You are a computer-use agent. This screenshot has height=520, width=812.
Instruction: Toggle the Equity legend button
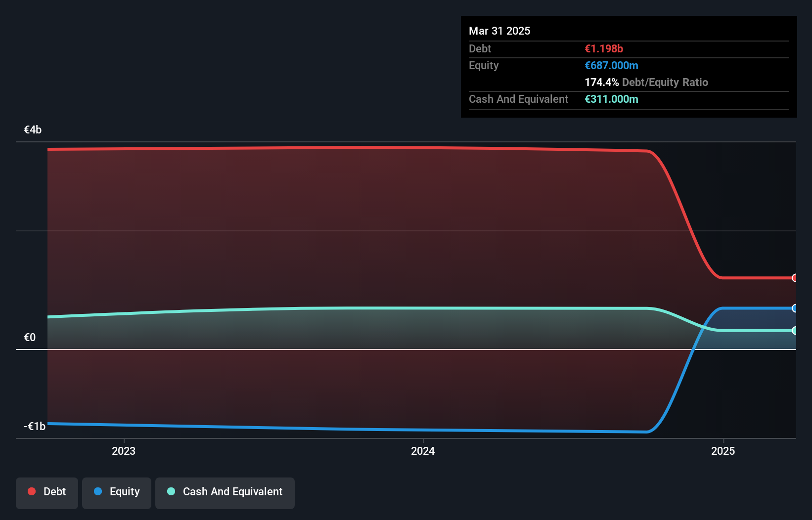(x=117, y=493)
